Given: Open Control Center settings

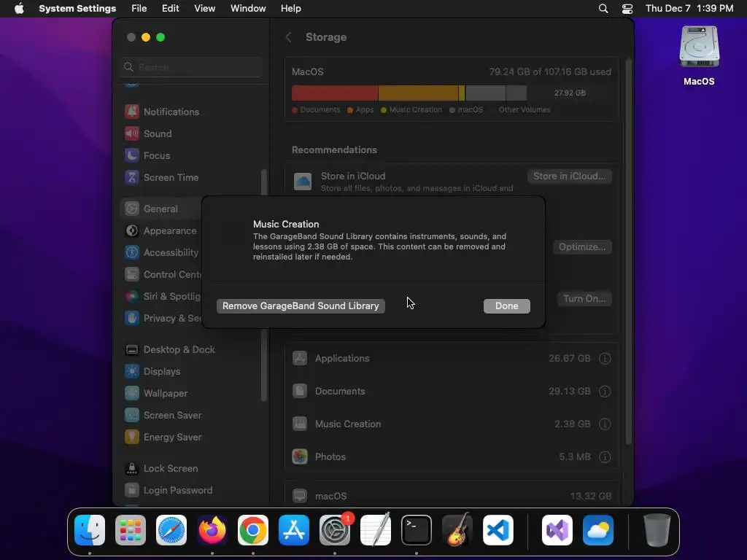Looking at the screenshot, I should click(x=162, y=275).
